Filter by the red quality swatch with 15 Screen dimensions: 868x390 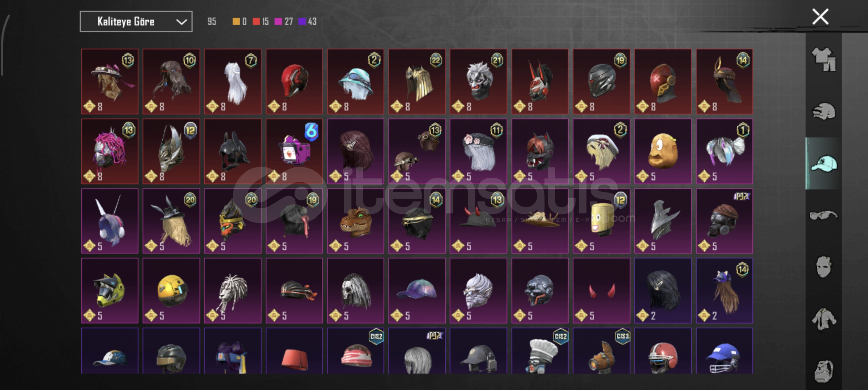[261, 22]
